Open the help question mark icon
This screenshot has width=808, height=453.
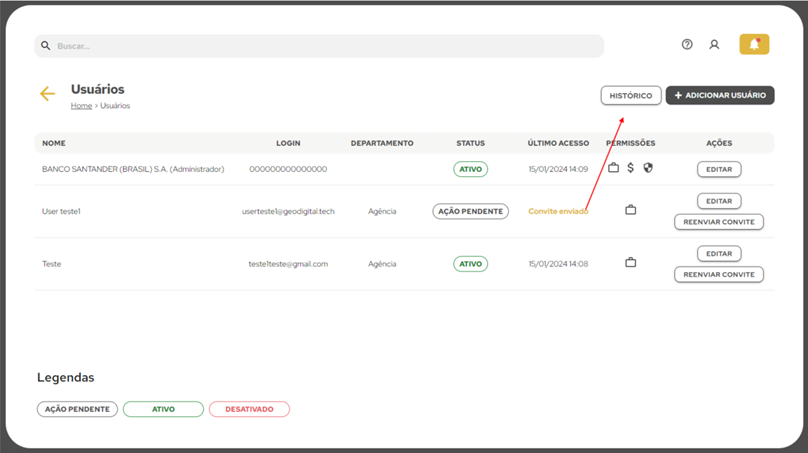[687, 44]
